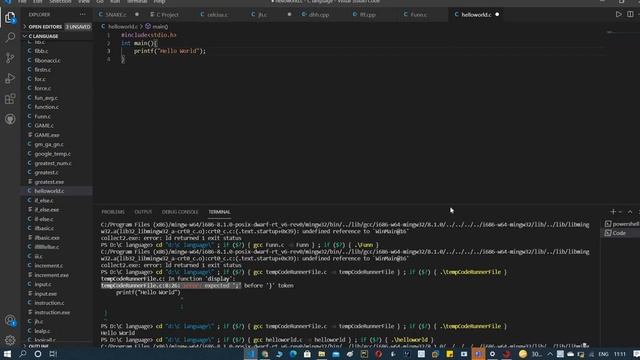Click unsaved dot on jh.c tab

289,14
